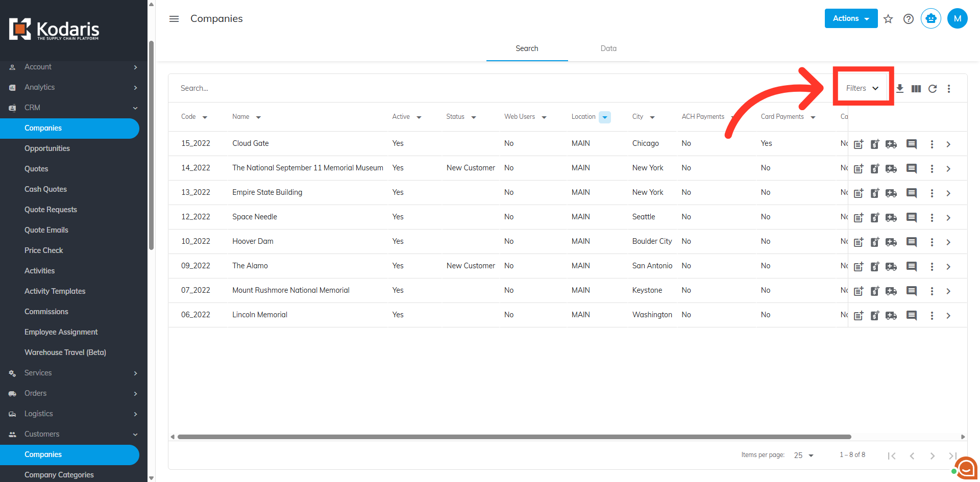Click the sidebar vertical scrollbar

[x=151, y=145]
